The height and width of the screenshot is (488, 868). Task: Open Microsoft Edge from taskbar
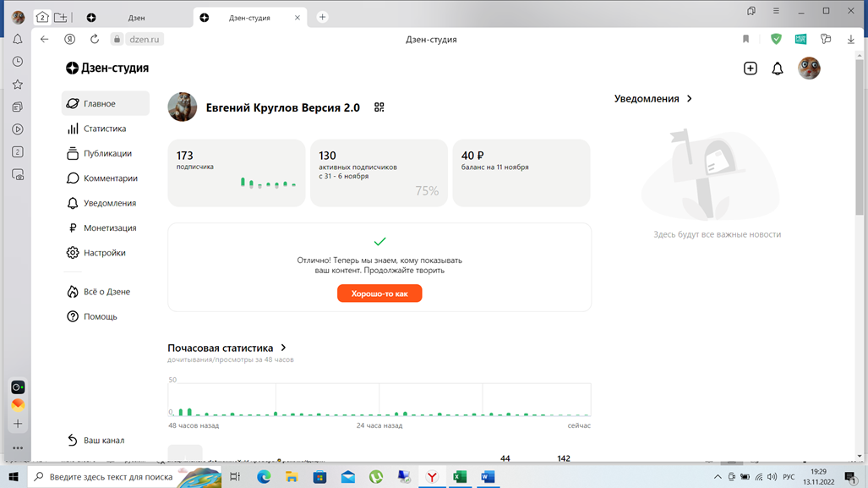[264, 476]
